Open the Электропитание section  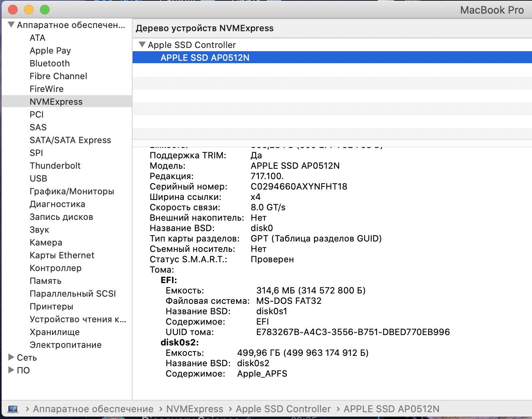tap(66, 345)
